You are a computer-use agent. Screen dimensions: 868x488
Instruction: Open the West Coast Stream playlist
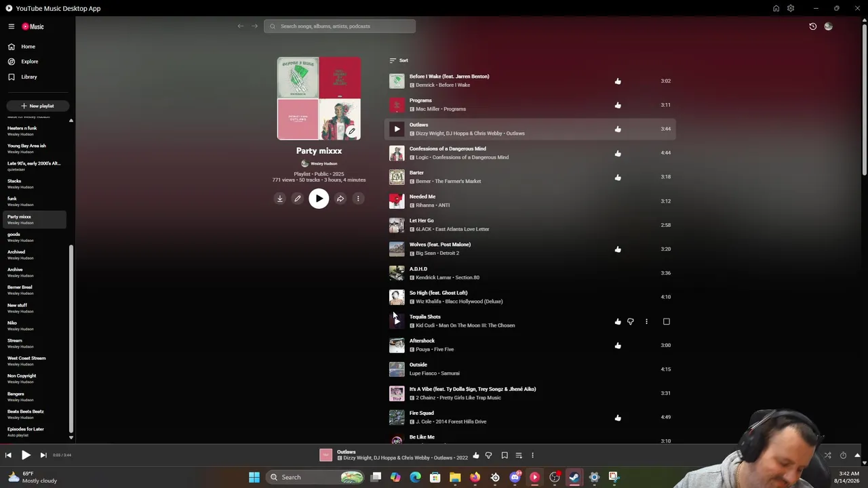pyautogui.click(x=35, y=361)
